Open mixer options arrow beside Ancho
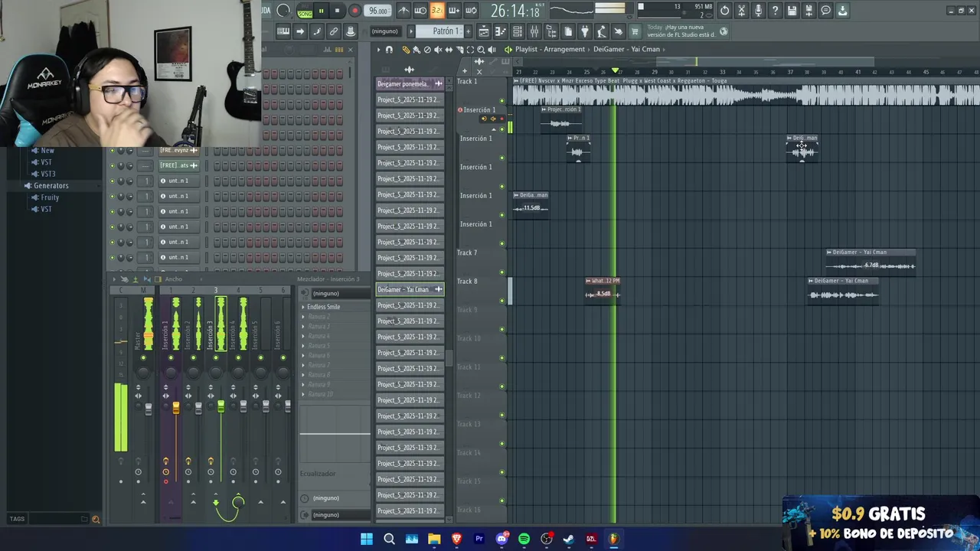The image size is (980, 551). coord(114,279)
